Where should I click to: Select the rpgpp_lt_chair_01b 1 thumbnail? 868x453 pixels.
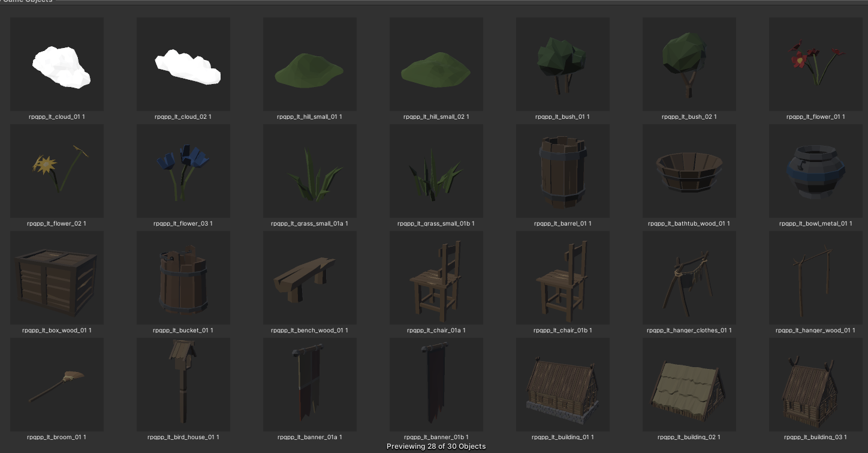[x=563, y=278]
